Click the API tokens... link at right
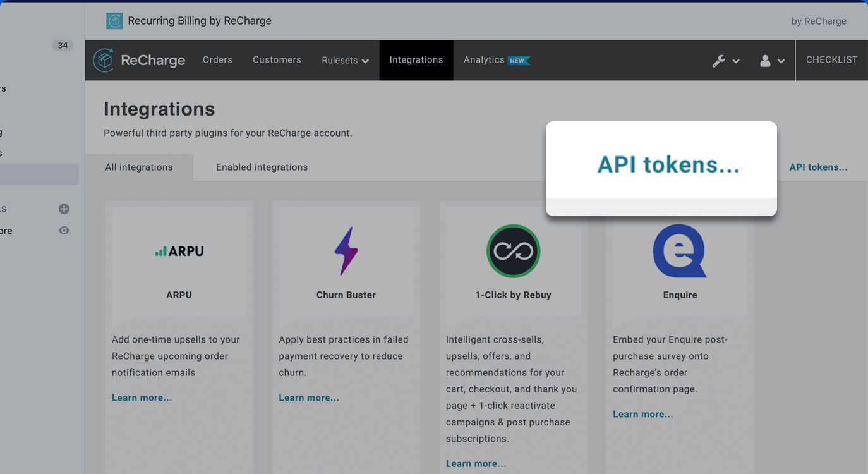Image resolution: width=868 pixels, height=474 pixels. tap(819, 167)
